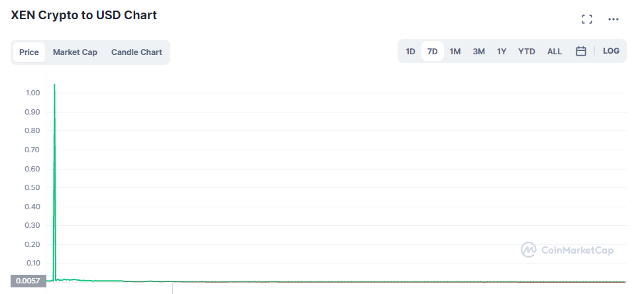This screenshot has width=644, height=294.
Task: Click the 0.10 y-axis label
Action: click(x=32, y=263)
